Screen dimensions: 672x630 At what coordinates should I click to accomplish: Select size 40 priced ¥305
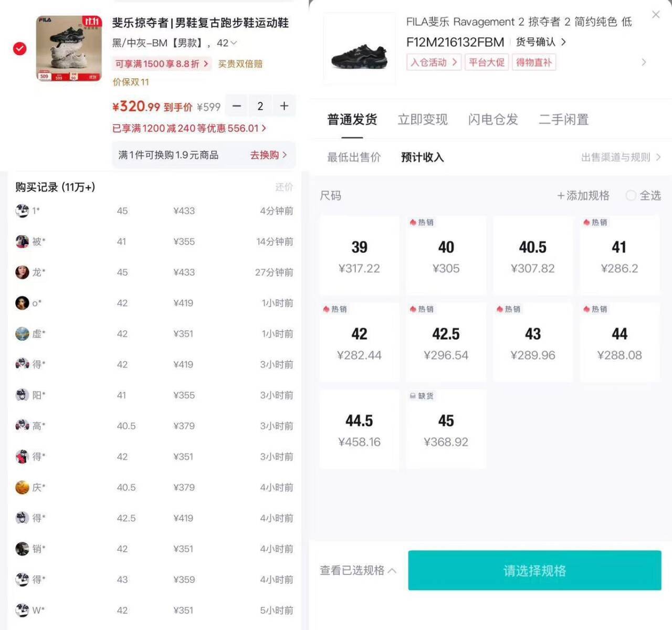point(446,256)
